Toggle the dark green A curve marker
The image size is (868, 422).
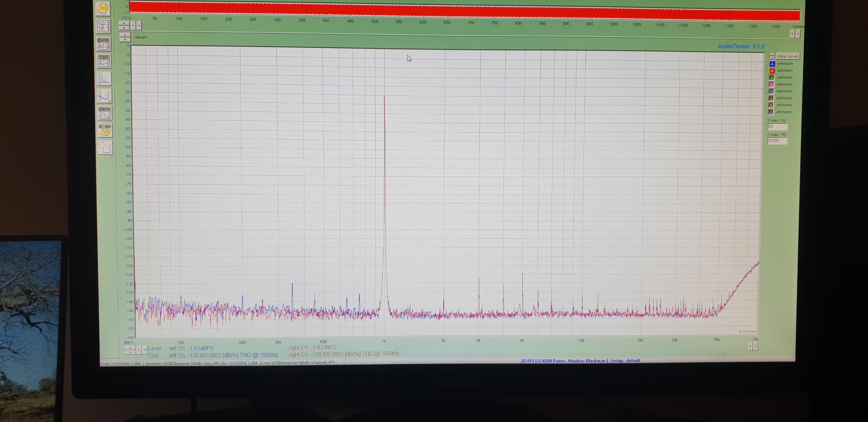[x=772, y=78]
